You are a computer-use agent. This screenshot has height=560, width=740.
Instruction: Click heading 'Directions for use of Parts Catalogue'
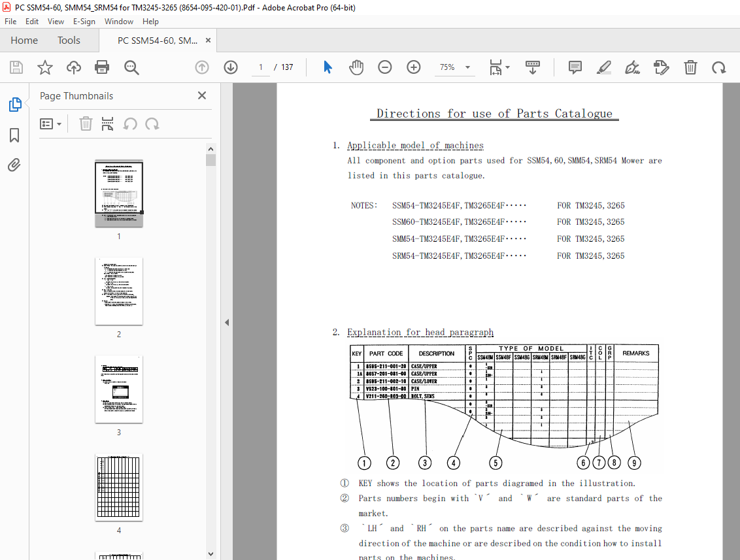tap(494, 114)
